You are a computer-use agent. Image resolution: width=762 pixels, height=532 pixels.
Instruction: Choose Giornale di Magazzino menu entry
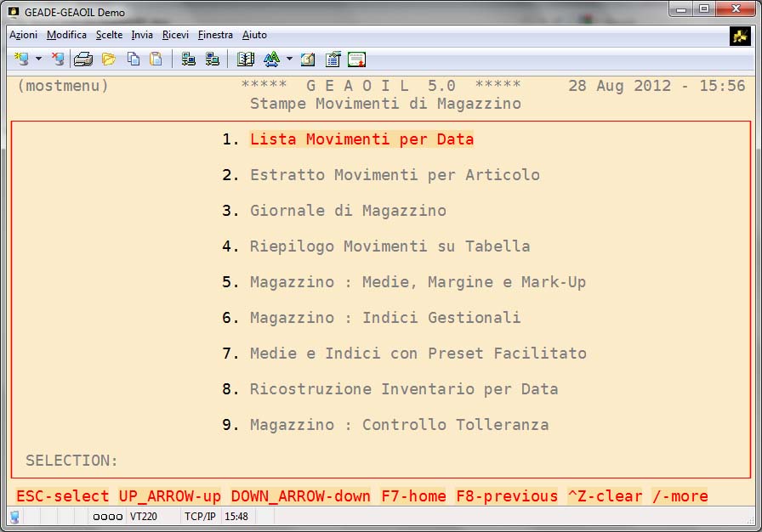348,211
